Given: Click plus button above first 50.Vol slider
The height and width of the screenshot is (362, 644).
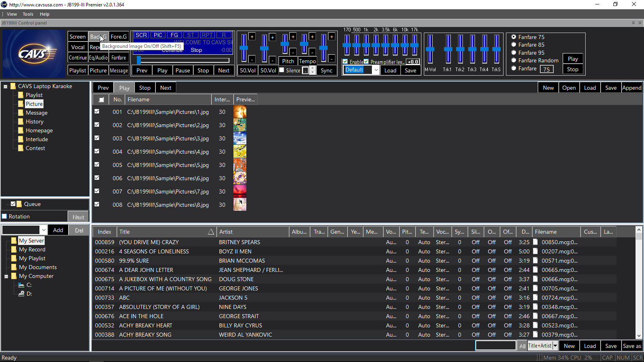Looking at the screenshot, I should point(252,37).
